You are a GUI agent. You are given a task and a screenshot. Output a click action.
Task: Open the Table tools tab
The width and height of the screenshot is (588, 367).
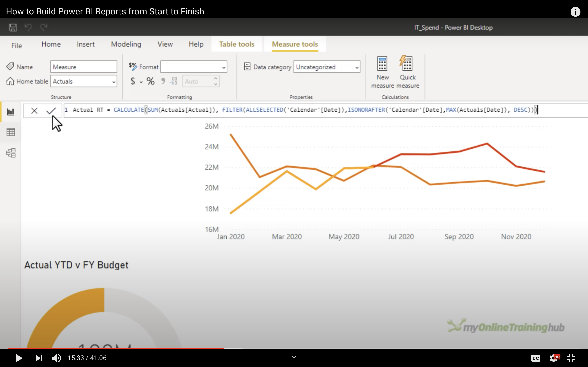pyautogui.click(x=237, y=44)
